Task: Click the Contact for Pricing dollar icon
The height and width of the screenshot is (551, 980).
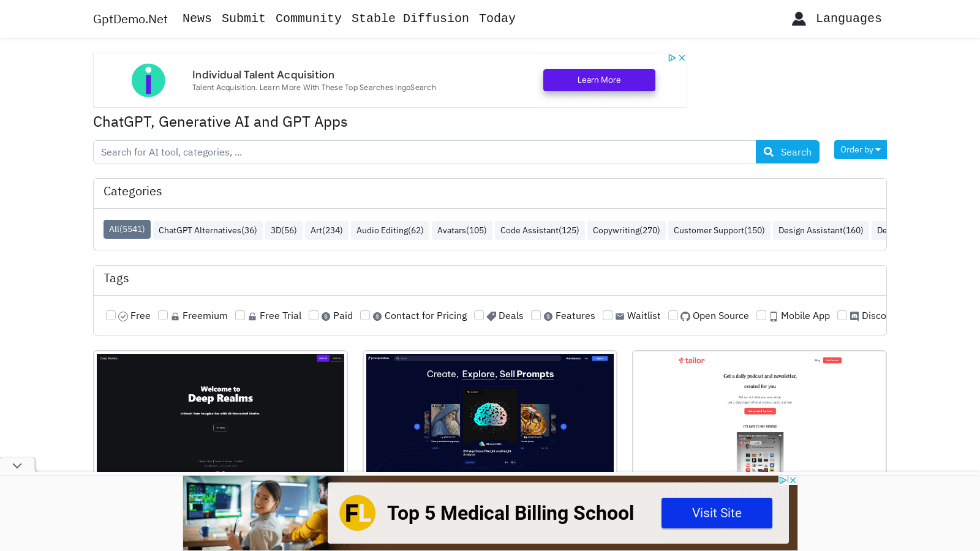Action: (x=377, y=317)
